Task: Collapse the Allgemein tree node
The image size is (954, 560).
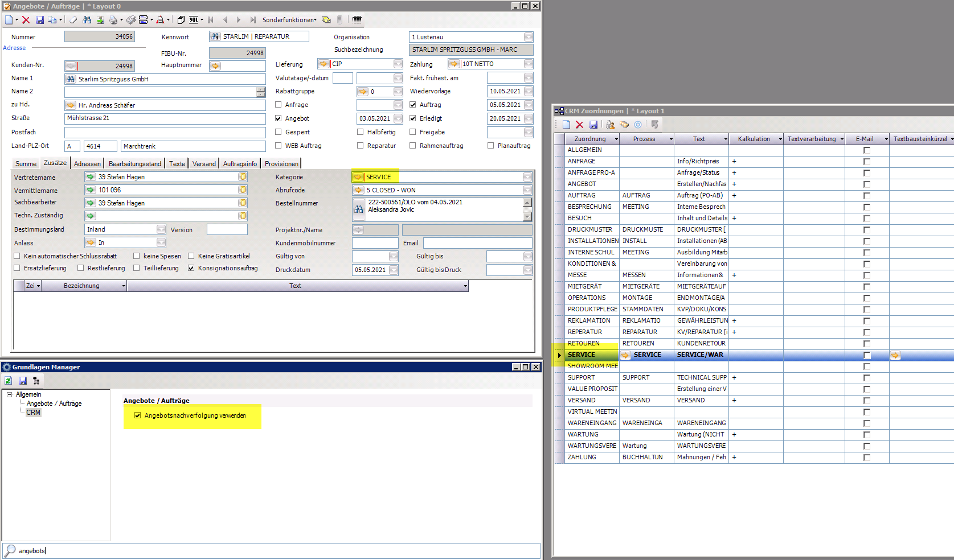Action: click(9, 394)
